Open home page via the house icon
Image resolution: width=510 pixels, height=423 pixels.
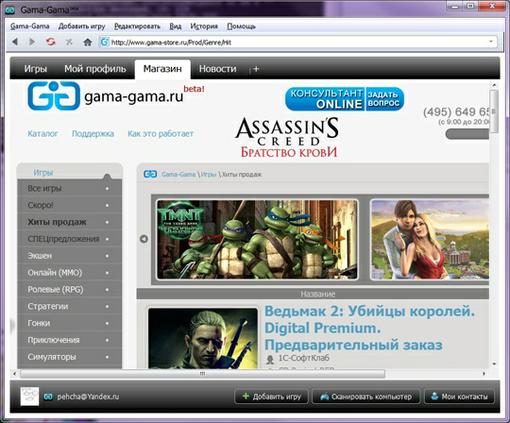(87, 42)
